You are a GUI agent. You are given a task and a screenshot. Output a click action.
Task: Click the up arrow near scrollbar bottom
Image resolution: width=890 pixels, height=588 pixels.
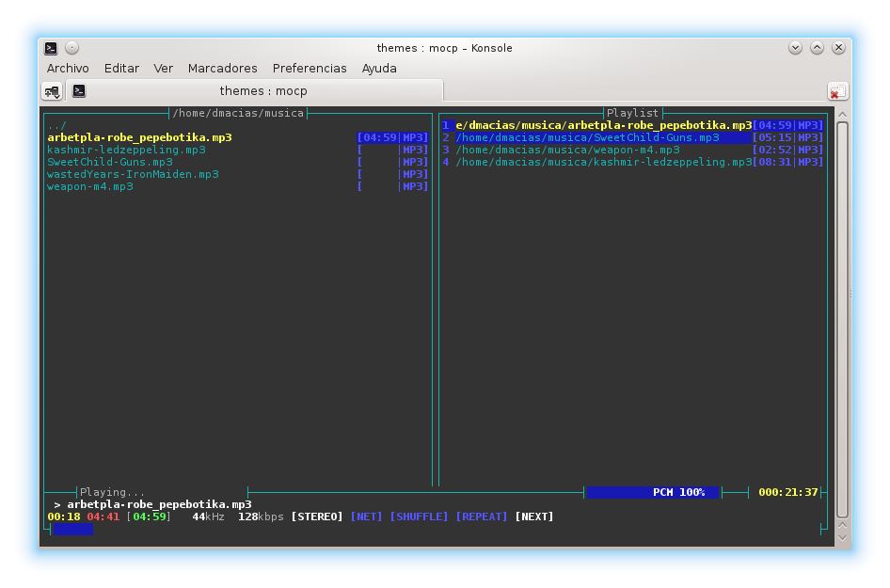pyautogui.click(x=842, y=526)
